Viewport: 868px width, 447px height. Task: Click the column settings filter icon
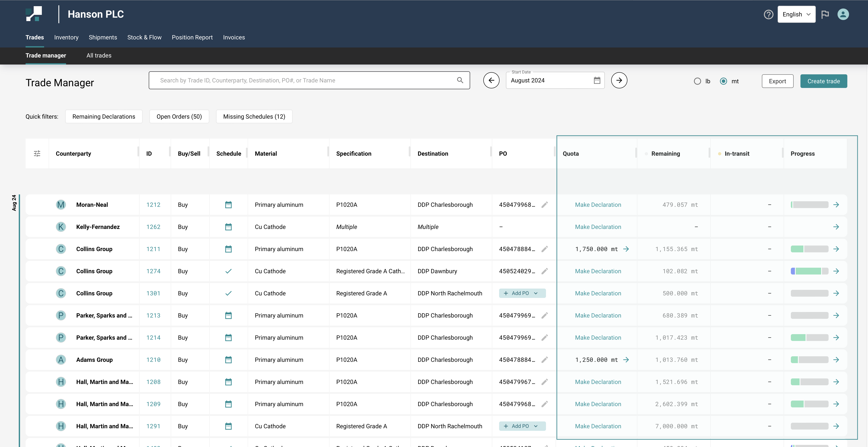tap(37, 154)
